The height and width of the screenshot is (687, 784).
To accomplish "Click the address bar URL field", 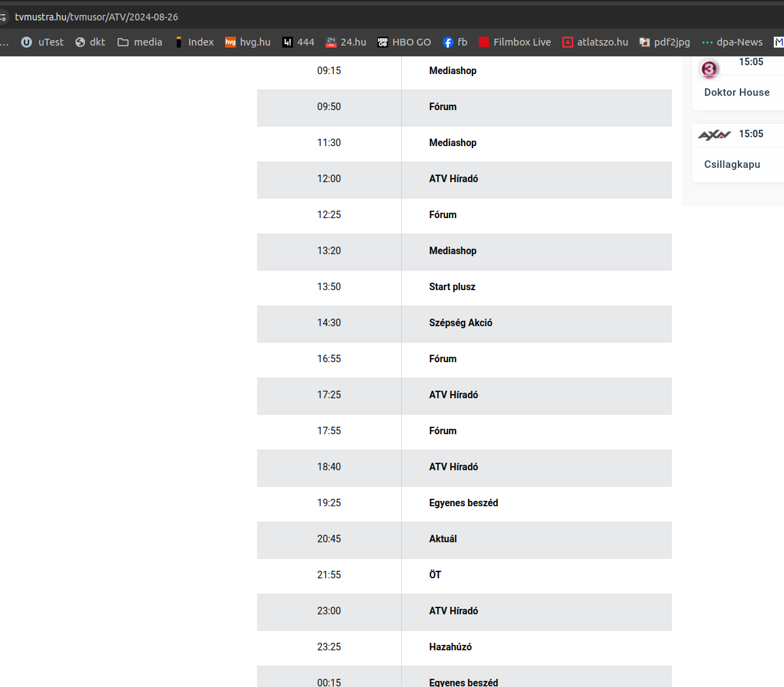I will coord(97,17).
